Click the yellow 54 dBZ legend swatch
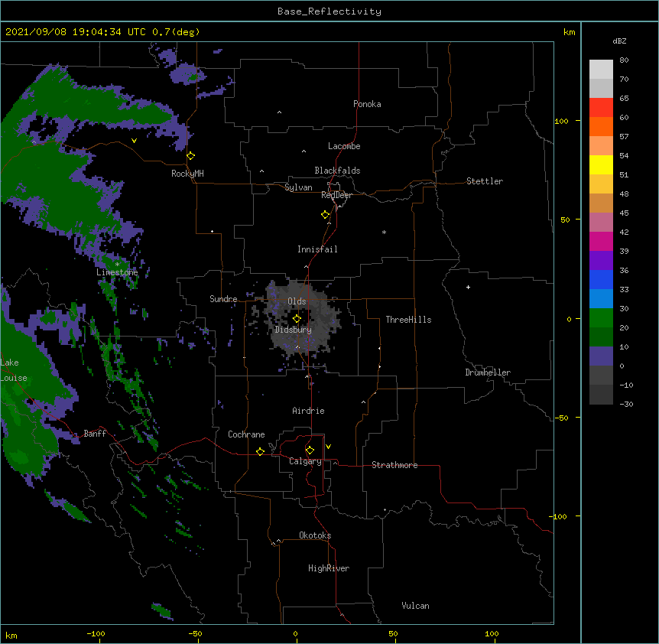The image size is (659, 644). (601, 164)
